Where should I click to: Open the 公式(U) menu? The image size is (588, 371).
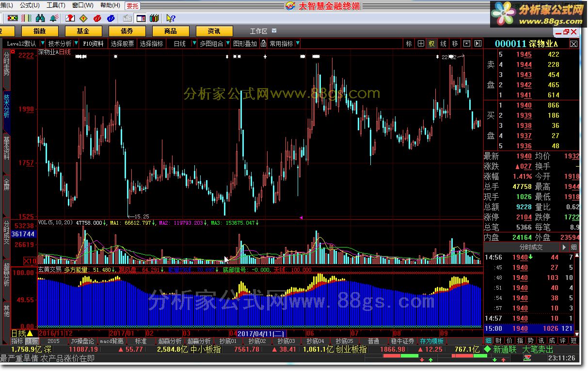coord(30,5)
